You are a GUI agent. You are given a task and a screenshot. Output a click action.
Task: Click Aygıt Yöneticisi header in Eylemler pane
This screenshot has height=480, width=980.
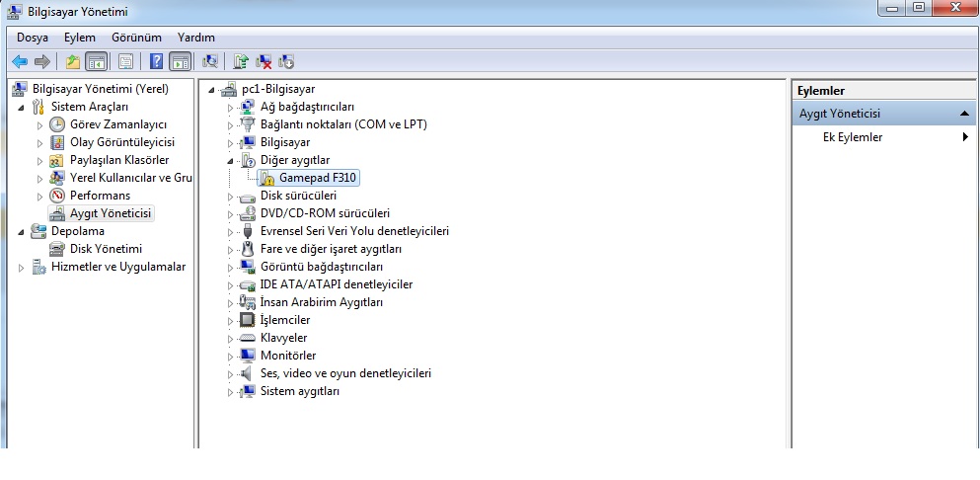(x=883, y=114)
